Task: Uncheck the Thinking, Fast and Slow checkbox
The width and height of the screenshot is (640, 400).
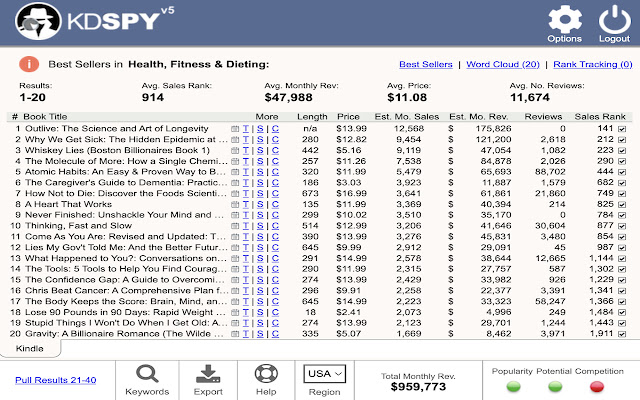Action: (x=622, y=226)
